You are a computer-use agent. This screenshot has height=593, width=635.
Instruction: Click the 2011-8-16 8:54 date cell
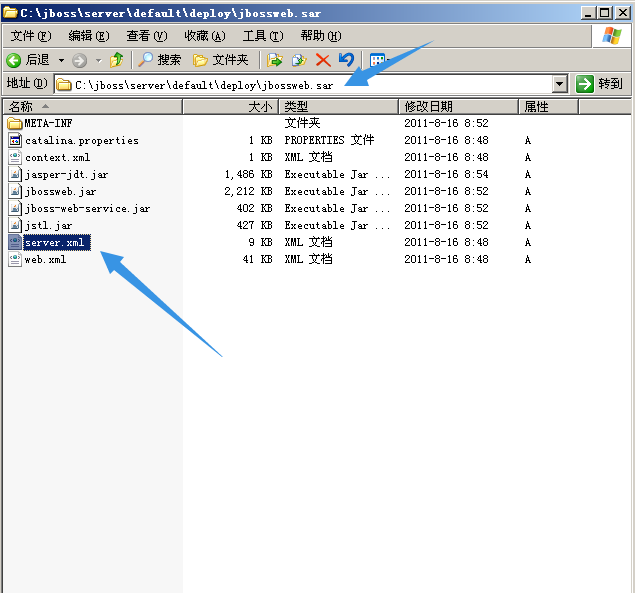446,175
